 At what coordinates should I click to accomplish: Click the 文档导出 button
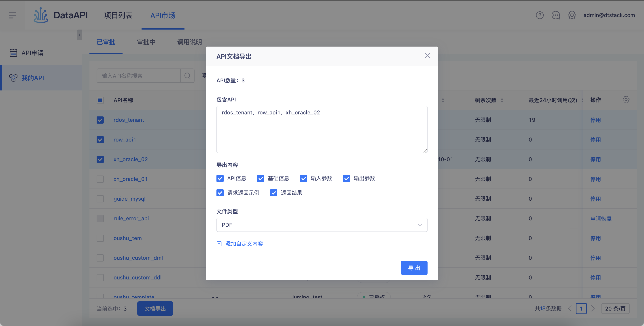(x=155, y=309)
